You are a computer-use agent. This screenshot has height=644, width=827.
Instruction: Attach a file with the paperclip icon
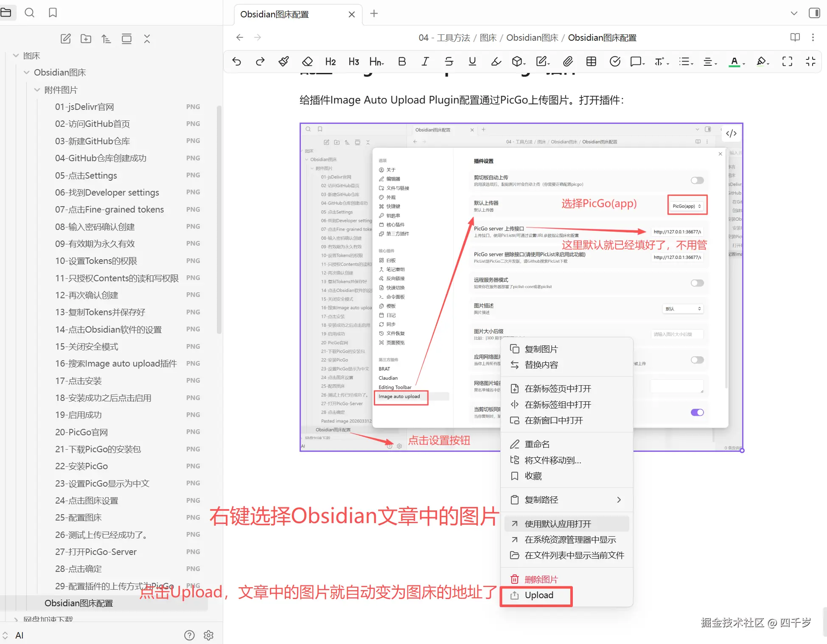pyautogui.click(x=568, y=62)
